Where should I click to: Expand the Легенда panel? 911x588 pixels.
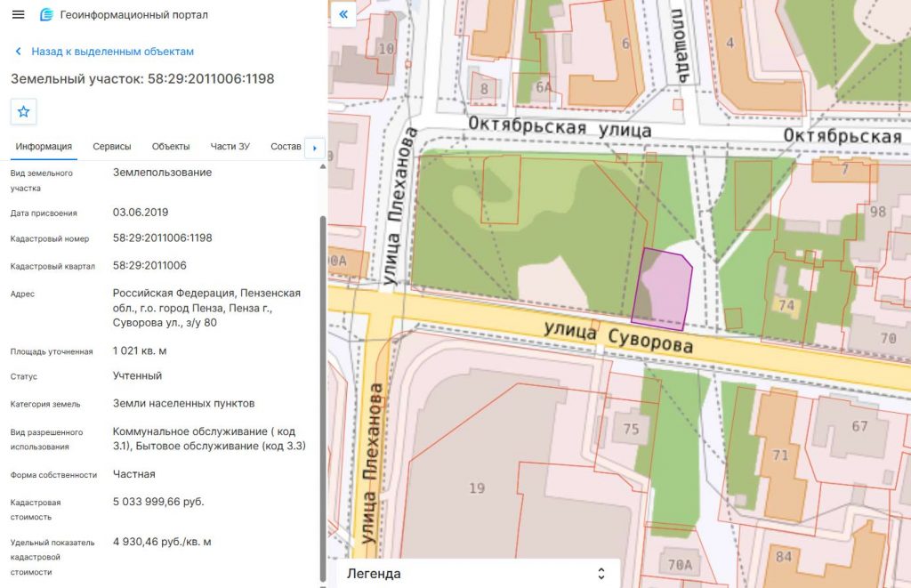click(478, 574)
